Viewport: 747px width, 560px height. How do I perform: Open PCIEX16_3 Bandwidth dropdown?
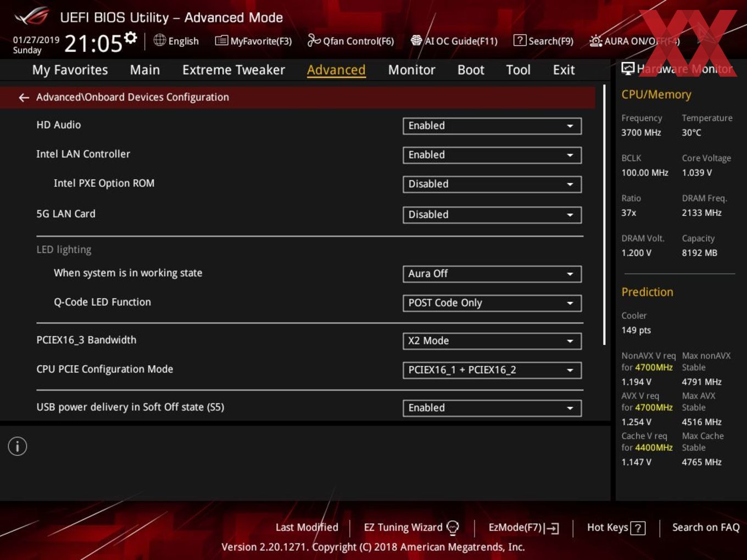point(492,341)
